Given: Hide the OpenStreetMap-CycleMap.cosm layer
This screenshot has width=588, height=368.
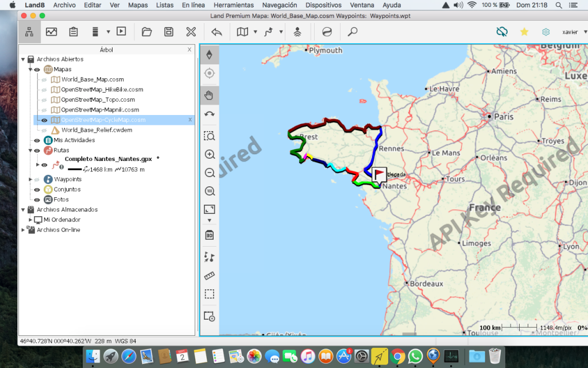Looking at the screenshot, I should [44, 120].
